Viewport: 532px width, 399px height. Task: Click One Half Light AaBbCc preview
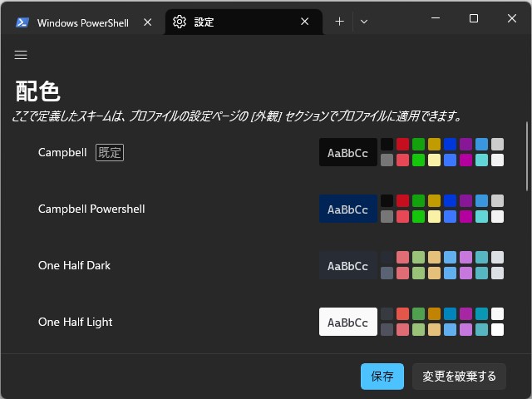(x=348, y=322)
